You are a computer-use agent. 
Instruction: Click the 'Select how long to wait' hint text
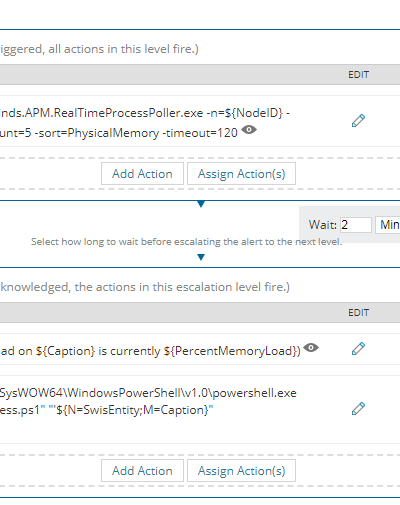click(187, 242)
